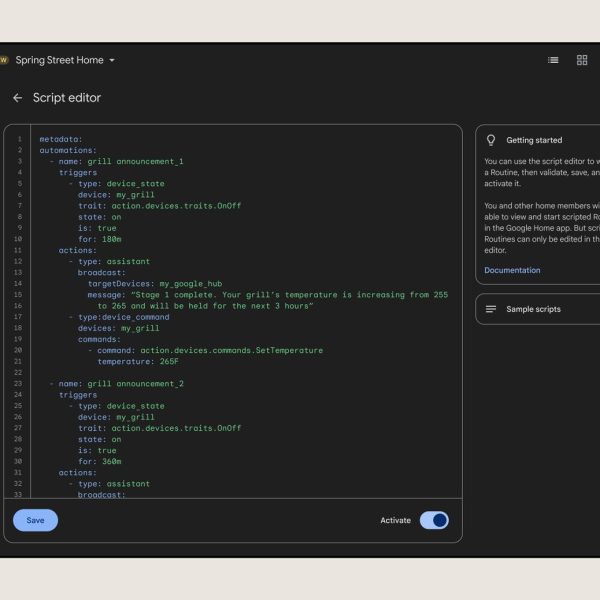
Task: Click the back arrow beside Script editor
Action: click(18, 98)
